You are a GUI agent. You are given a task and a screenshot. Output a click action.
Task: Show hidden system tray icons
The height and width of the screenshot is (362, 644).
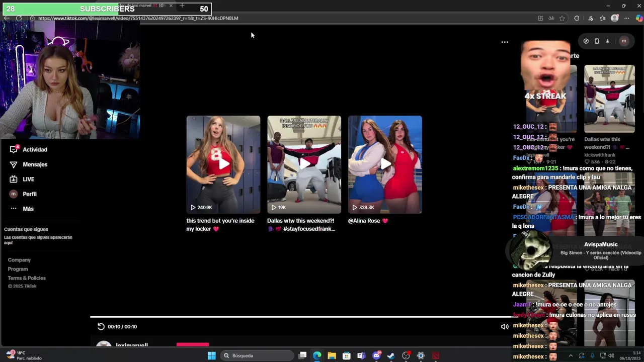571,355
